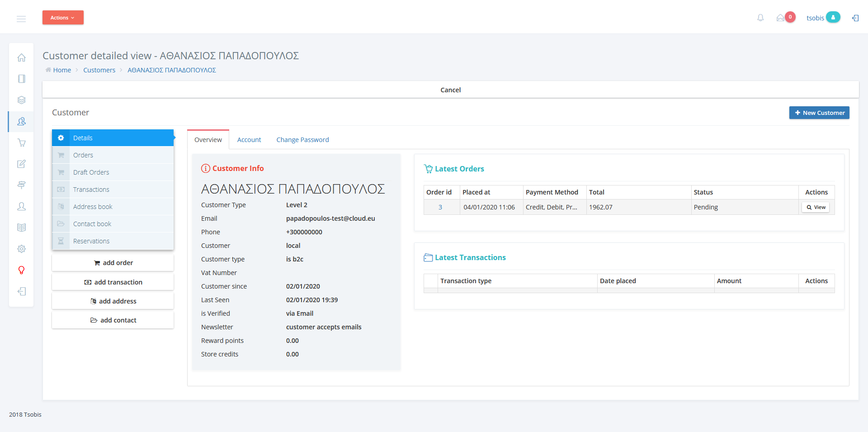Click the sidebar sign-out icon

21,291
